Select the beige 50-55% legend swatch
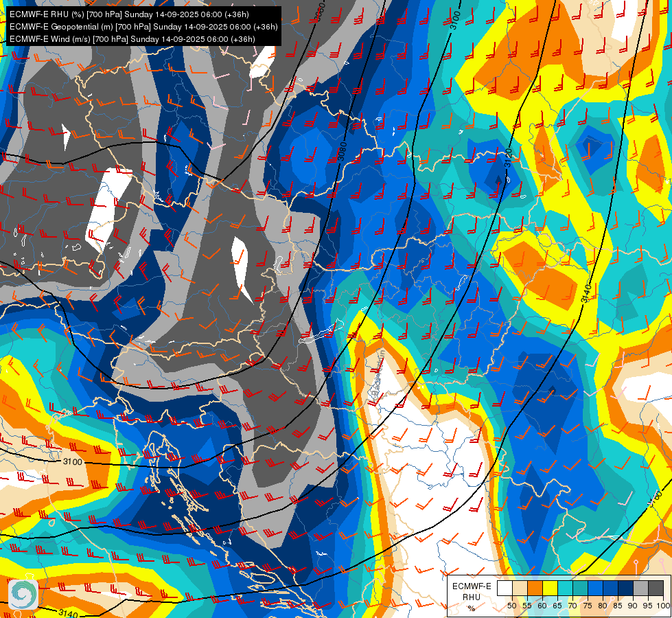This screenshot has width=672, height=618. [520, 588]
